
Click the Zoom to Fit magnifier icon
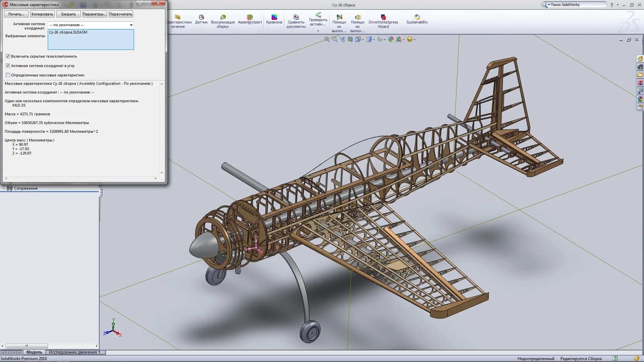[327, 40]
